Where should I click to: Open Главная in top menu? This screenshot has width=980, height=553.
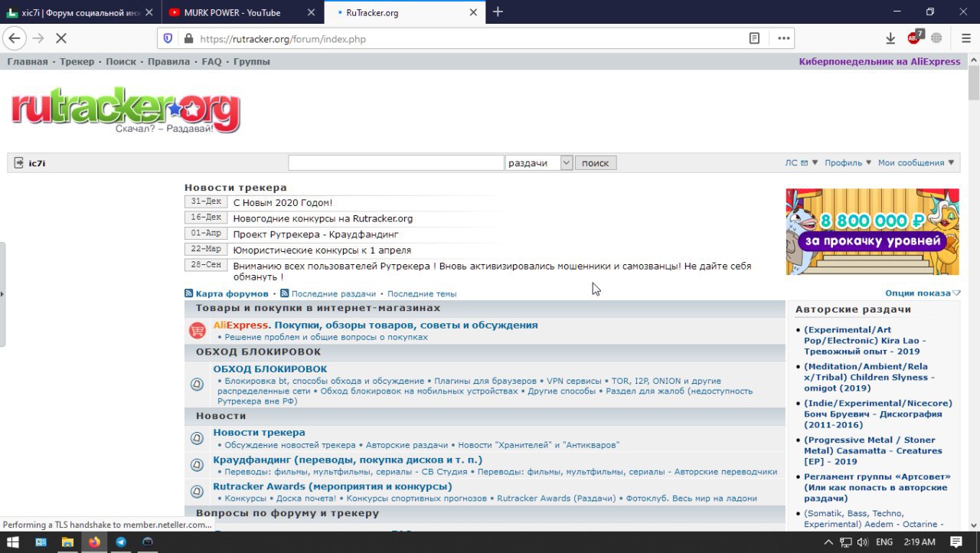pyautogui.click(x=28, y=61)
